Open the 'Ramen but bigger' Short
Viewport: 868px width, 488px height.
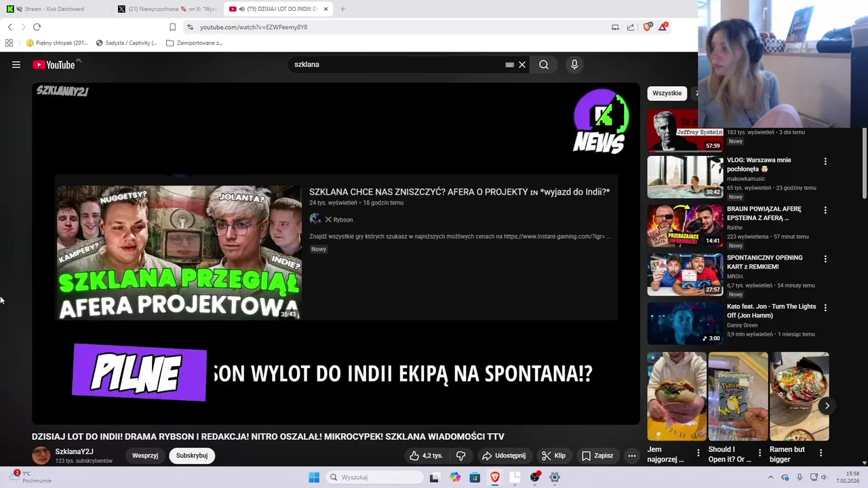(x=799, y=396)
